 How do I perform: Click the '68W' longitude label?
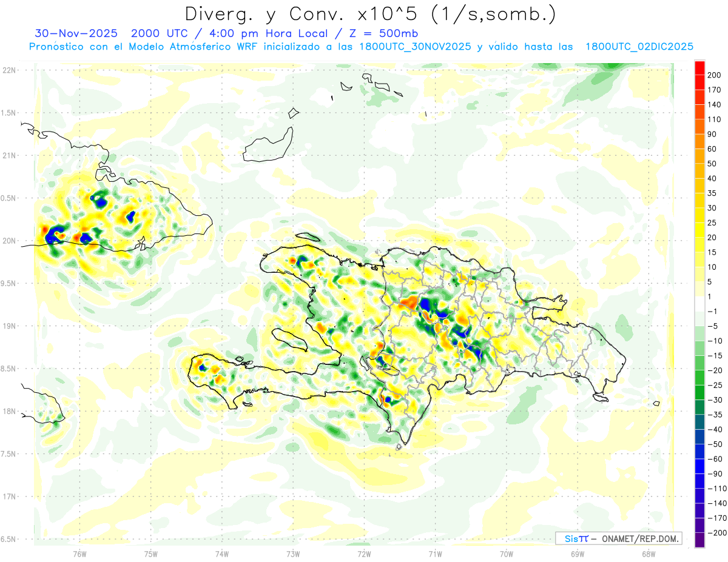(648, 554)
